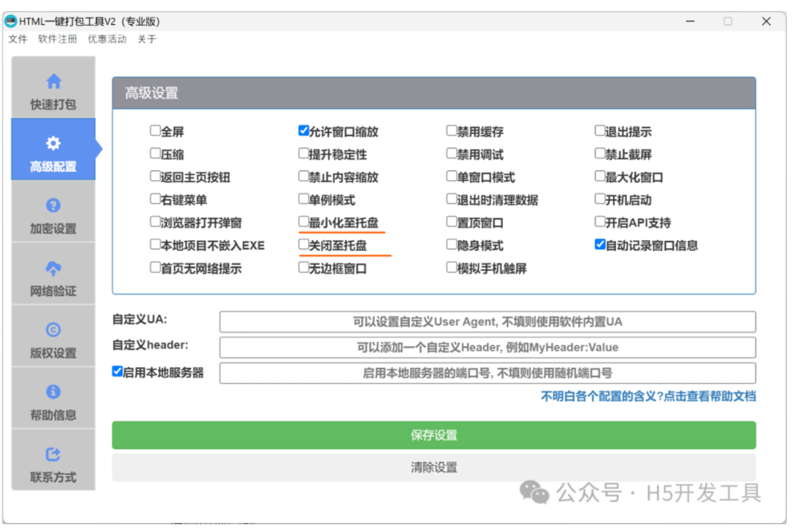Focus the 自定义UA input field
Screen dimensions: 794x532
point(488,322)
